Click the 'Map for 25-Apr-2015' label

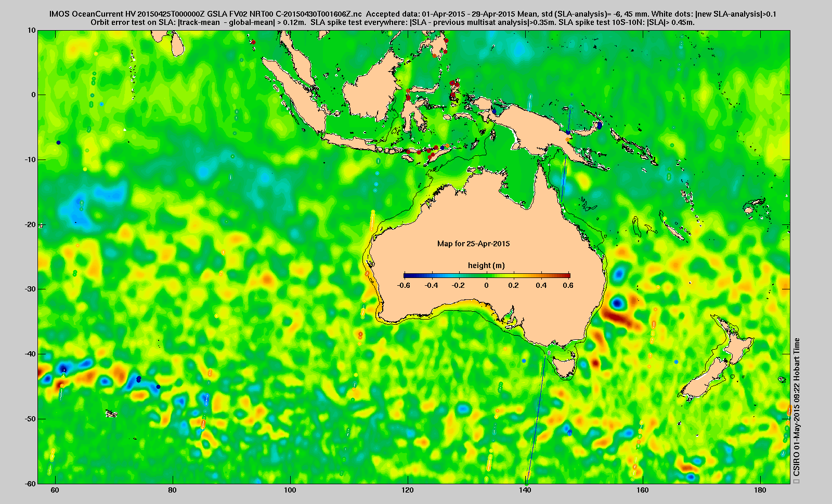point(473,244)
